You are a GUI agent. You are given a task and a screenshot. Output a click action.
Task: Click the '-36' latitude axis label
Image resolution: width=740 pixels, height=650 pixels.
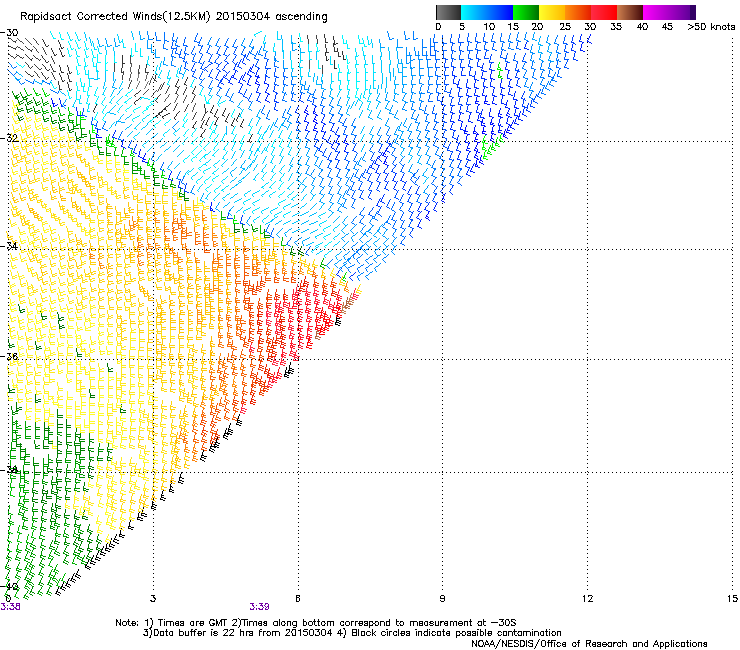[9, 356]
